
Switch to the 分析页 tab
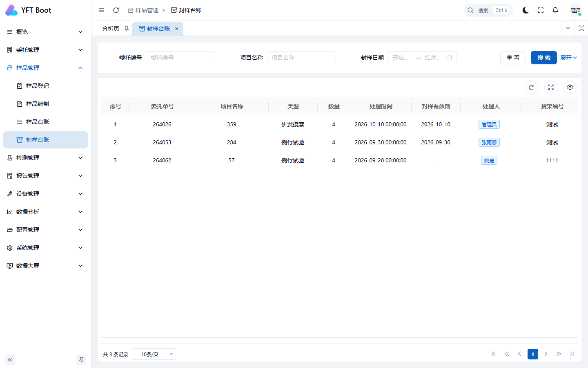point(111,29)
